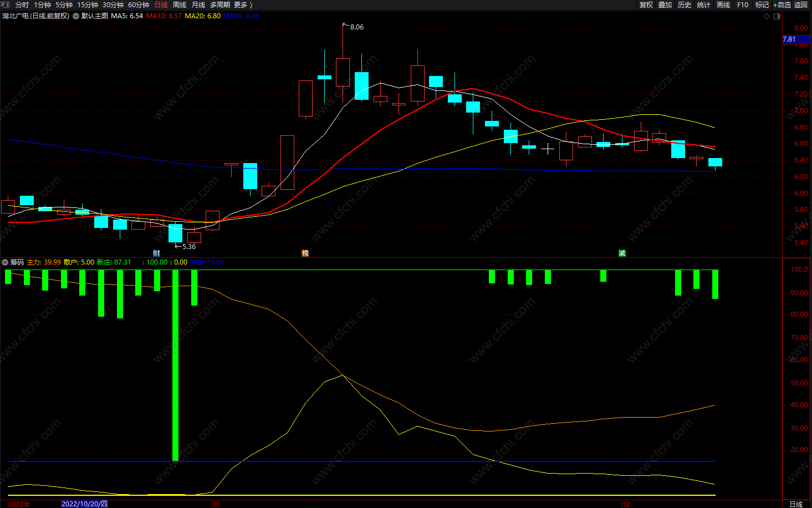Viewport: 812px width, 508px height.
Task: Toggle the side panel icon in chart header
Action: click(777, 16)
